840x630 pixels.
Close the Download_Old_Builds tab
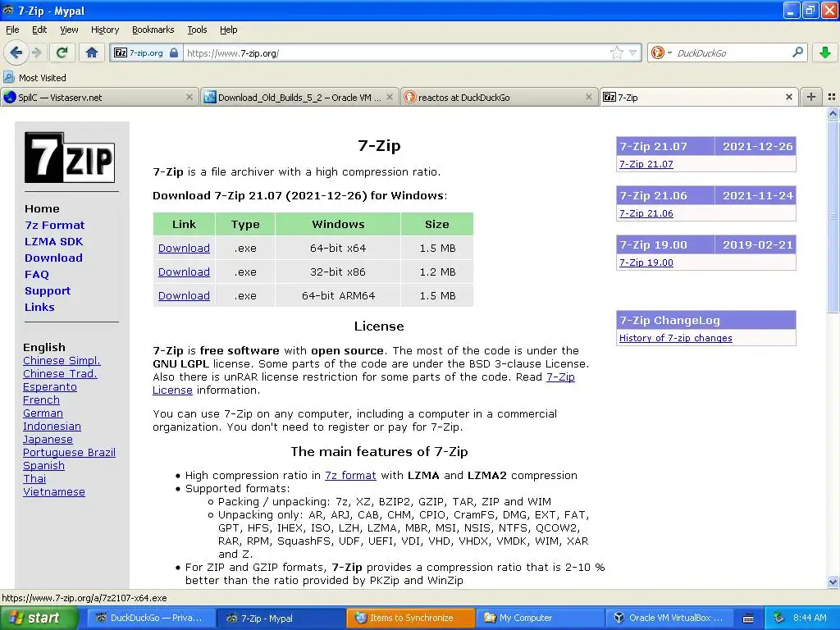[x=390, y=97]
